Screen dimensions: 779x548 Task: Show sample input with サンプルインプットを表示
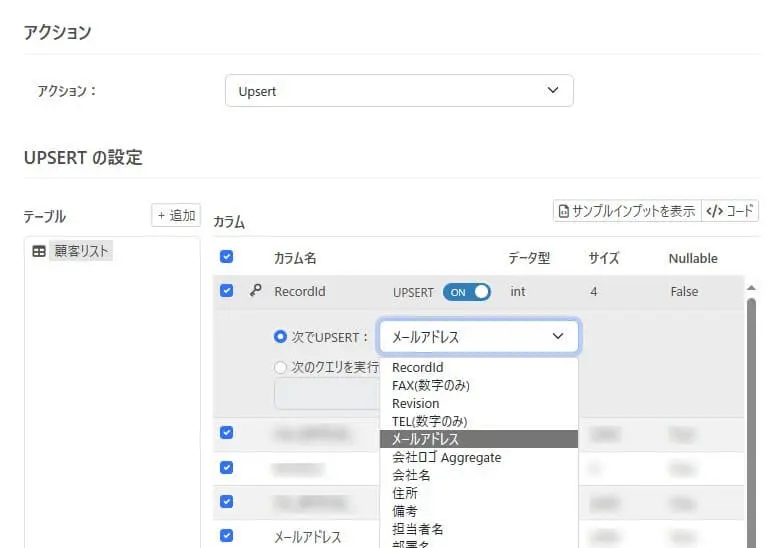tap(627, 211)
